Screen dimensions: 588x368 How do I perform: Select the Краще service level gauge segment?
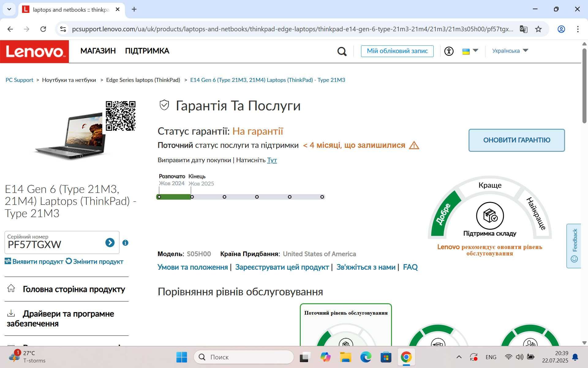tap(490, 185)
